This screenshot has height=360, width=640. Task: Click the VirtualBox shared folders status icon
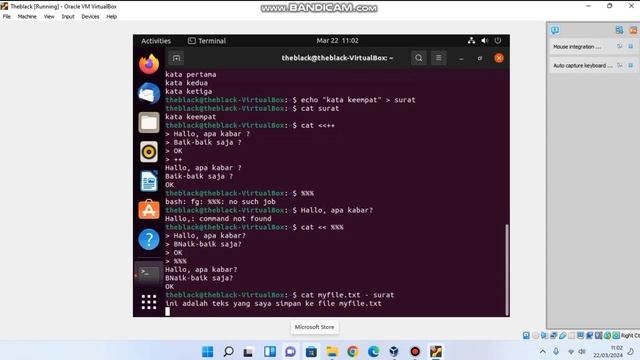pos(571,336)
